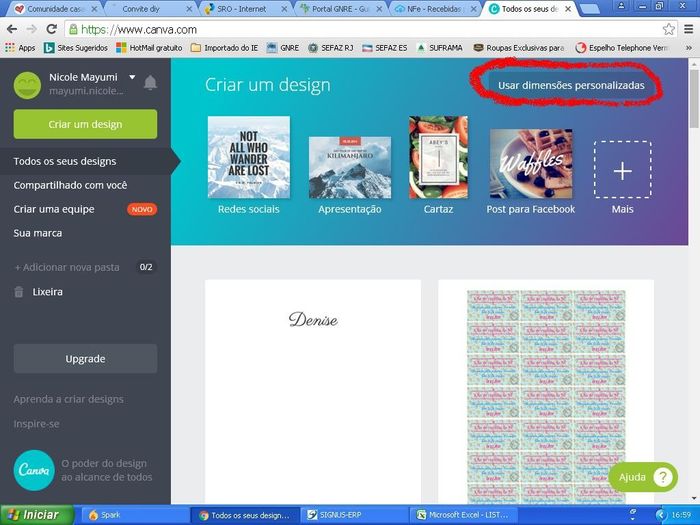
Task: Open the Espelho Telephone bookmark
Action: [622, 48]
